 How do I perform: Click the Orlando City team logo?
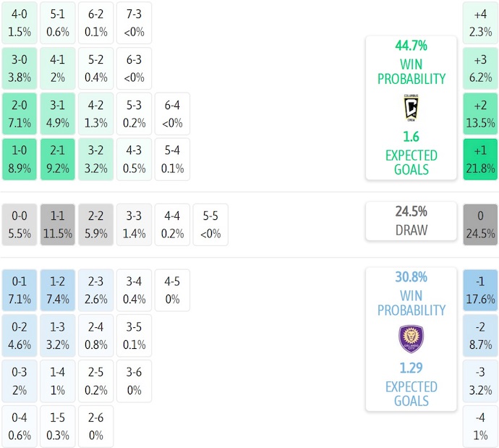(411, 339)
